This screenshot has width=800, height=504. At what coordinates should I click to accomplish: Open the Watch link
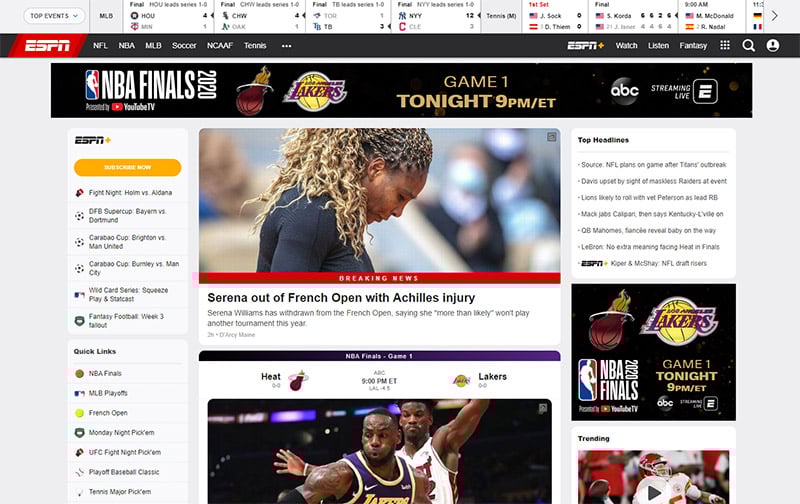[x=626, y=46]
